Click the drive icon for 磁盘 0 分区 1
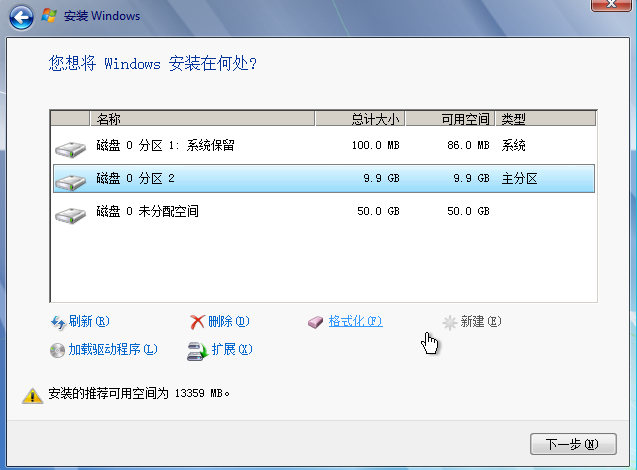This screenshot has width=637, height=470. click(71, 149)
